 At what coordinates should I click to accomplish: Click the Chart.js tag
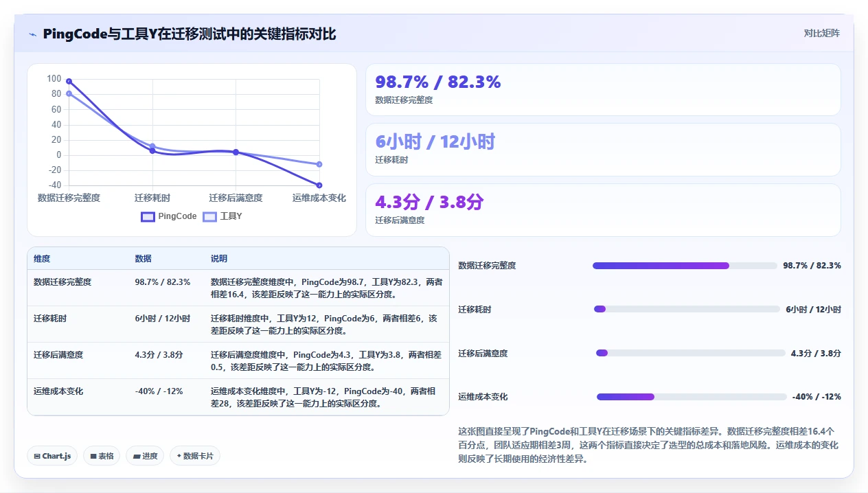[52, 456]
